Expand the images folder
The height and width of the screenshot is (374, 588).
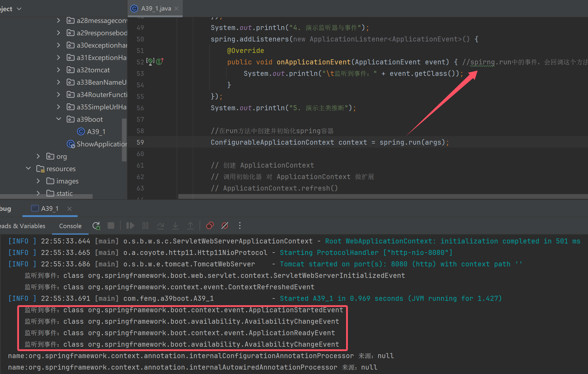coord(38,181)
